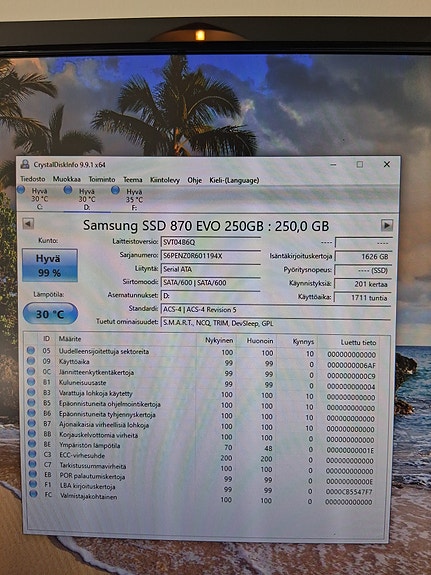Select row Jännitteenkytkentäkertoja
This screenshot has width=431, height=575.
click(x=202, y=373)
